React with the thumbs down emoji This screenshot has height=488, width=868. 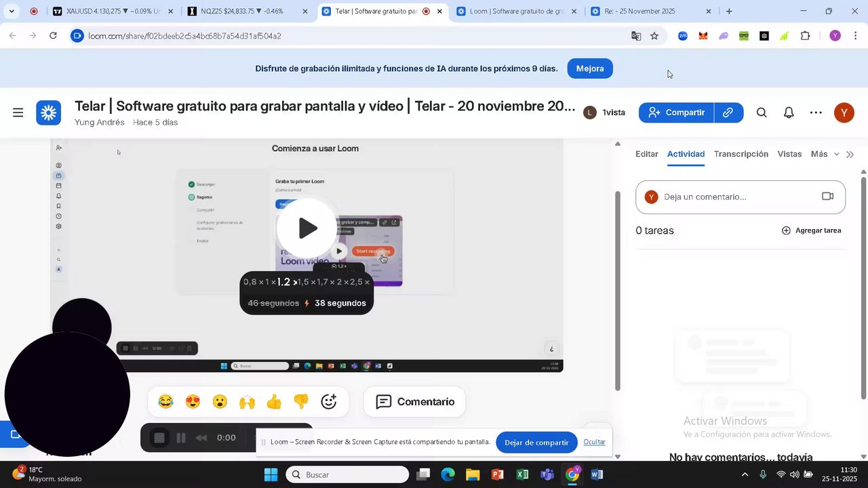pyautogui.click(x=301, y=402)
